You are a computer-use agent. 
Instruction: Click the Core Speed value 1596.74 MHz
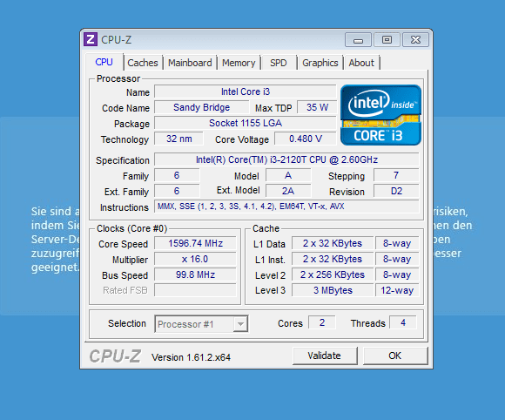pyautogui.click(x=195, y=243)
